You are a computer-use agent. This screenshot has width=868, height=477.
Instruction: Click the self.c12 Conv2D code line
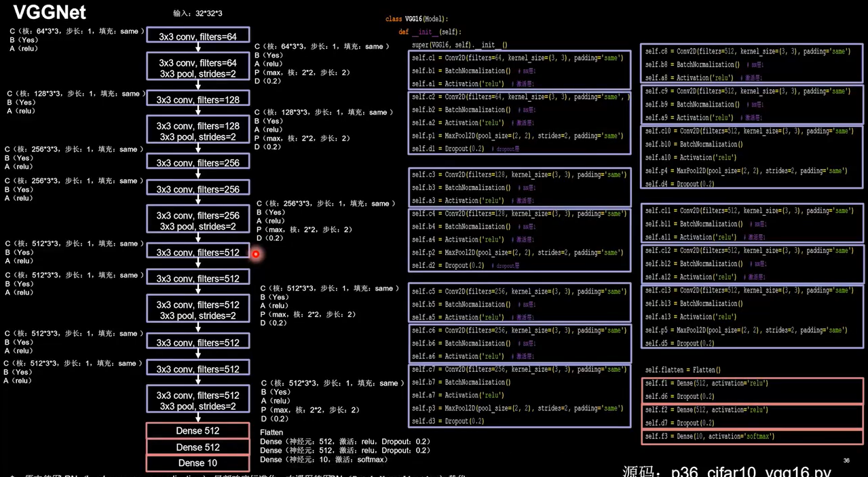click(x=749, y=251)
